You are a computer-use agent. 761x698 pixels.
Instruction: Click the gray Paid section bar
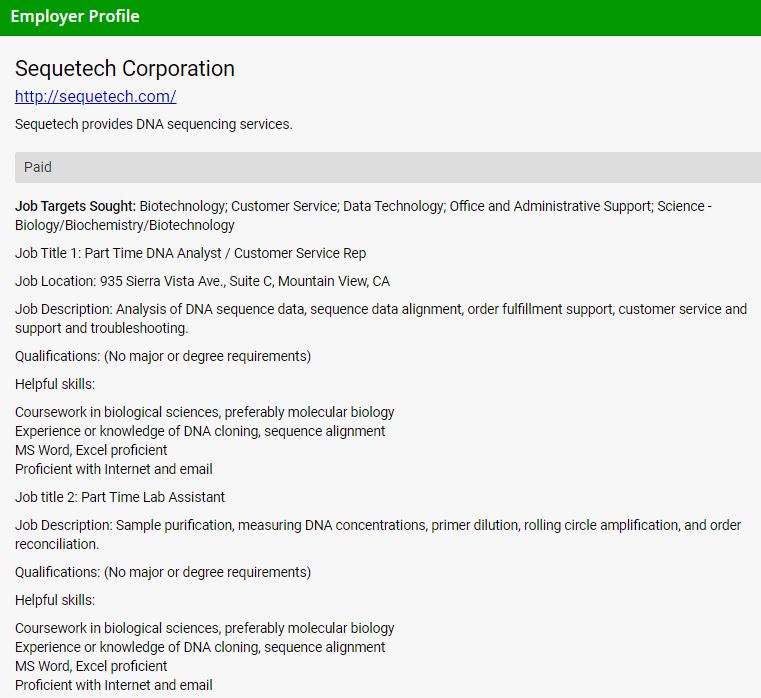[x=387, y=167]
